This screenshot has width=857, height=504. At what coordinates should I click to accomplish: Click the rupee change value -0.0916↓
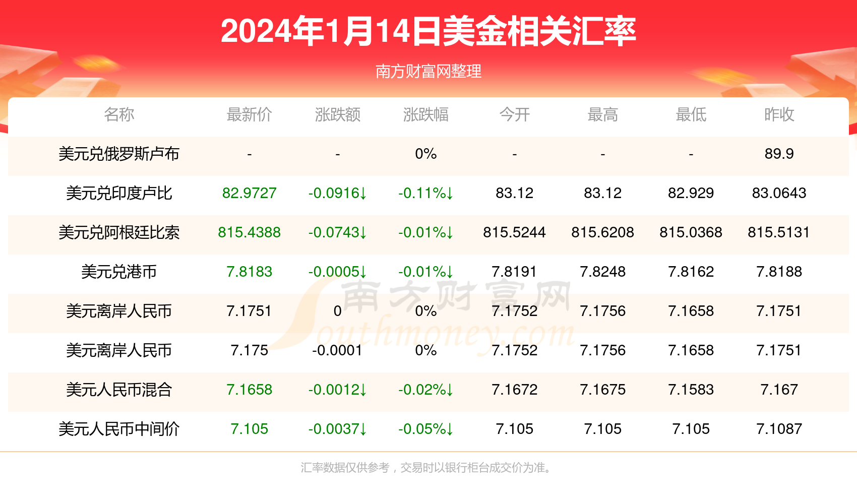pos(337,193)
